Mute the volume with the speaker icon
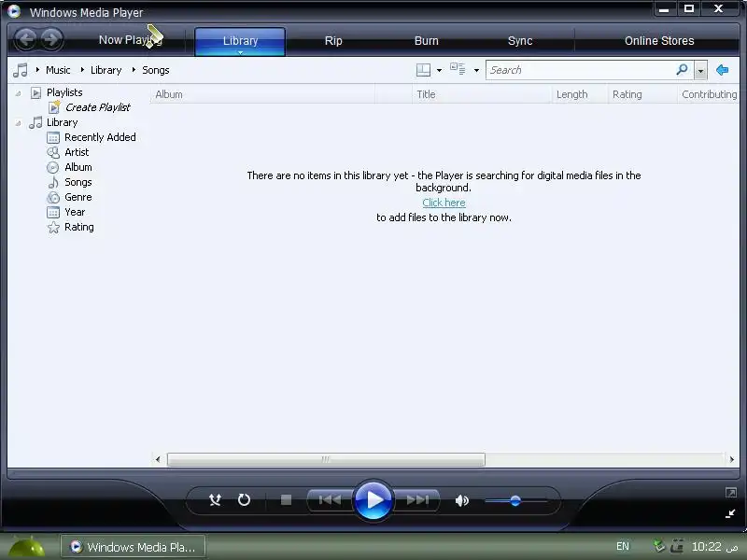 click(461, 500)
